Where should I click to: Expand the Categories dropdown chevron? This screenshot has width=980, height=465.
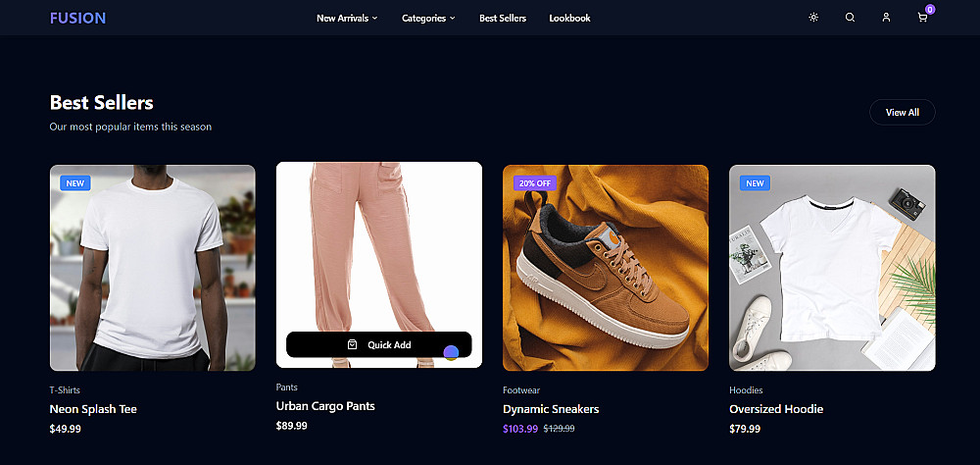point(453,19)
